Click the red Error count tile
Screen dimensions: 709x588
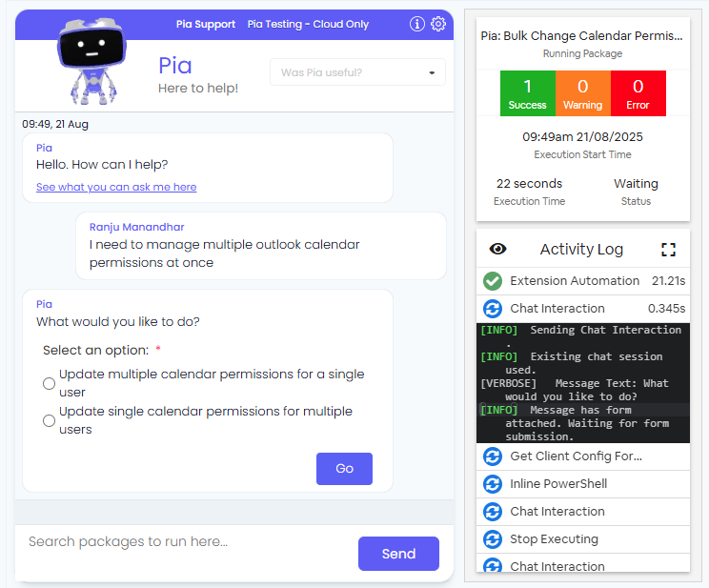tap(638, 93)
